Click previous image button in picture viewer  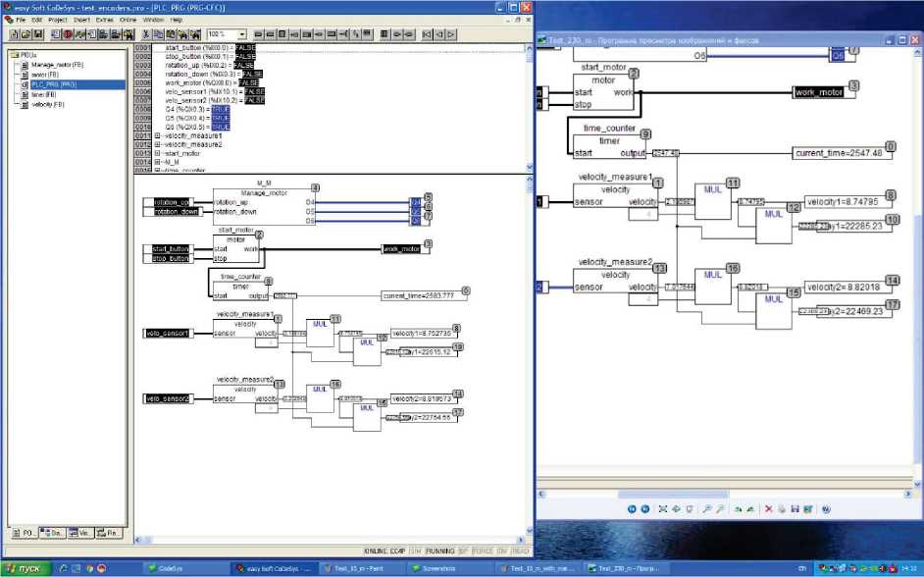631,509
